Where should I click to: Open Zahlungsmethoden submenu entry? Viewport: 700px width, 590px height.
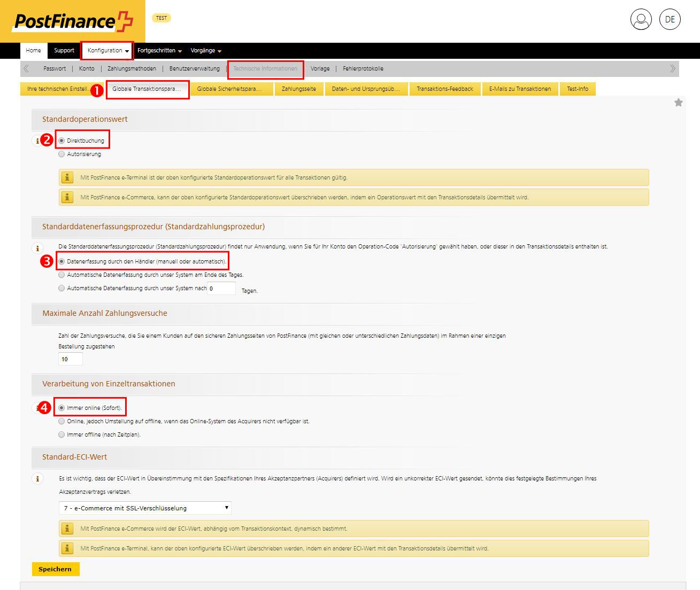(132, 68)
